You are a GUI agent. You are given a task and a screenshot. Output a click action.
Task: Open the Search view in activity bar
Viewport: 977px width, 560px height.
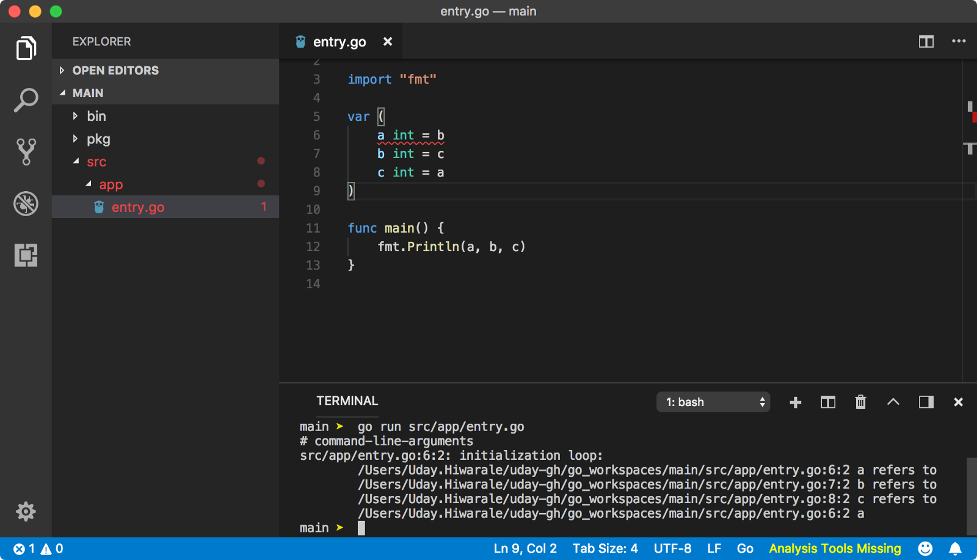tap(26, 100)
